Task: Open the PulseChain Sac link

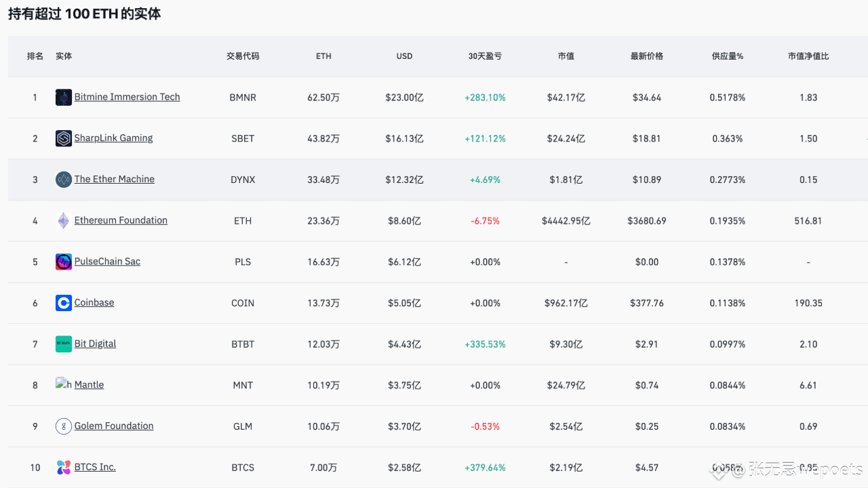Action: tap(107, 261)
